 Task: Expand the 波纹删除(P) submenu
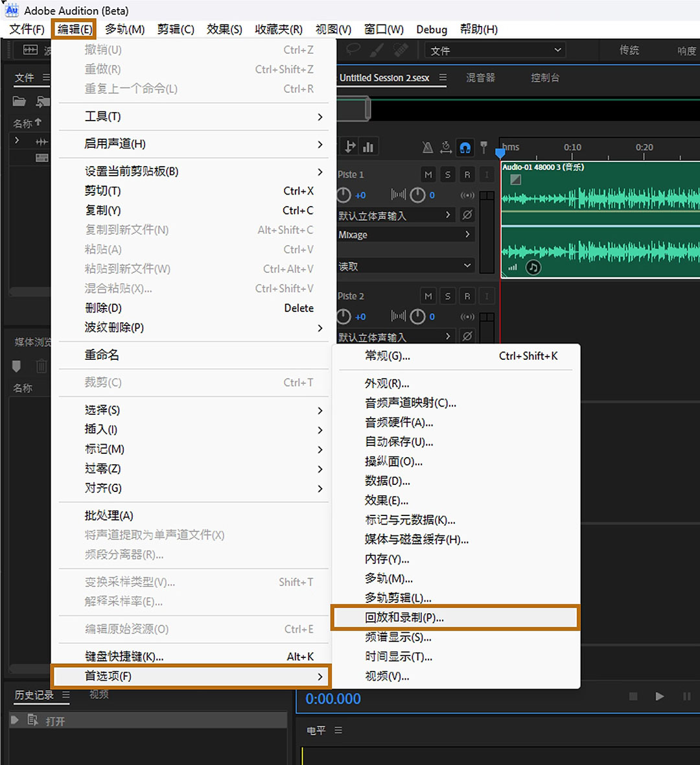pos(194,327)
